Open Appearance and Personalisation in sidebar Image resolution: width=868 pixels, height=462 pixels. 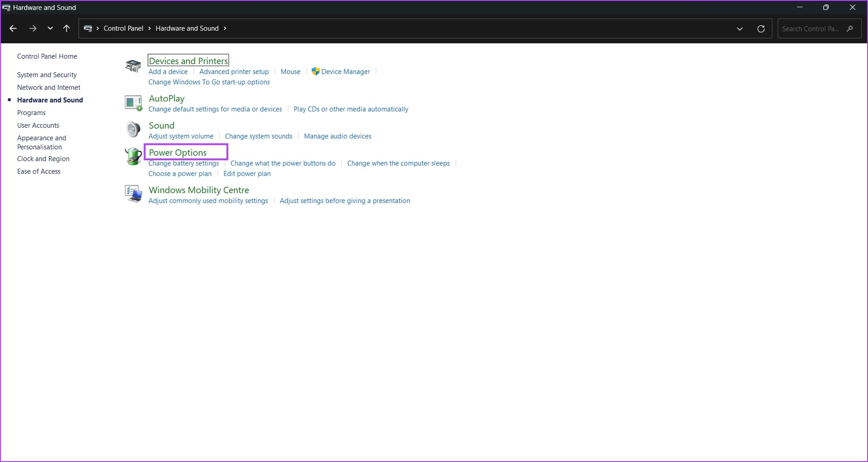coord(42,143)
